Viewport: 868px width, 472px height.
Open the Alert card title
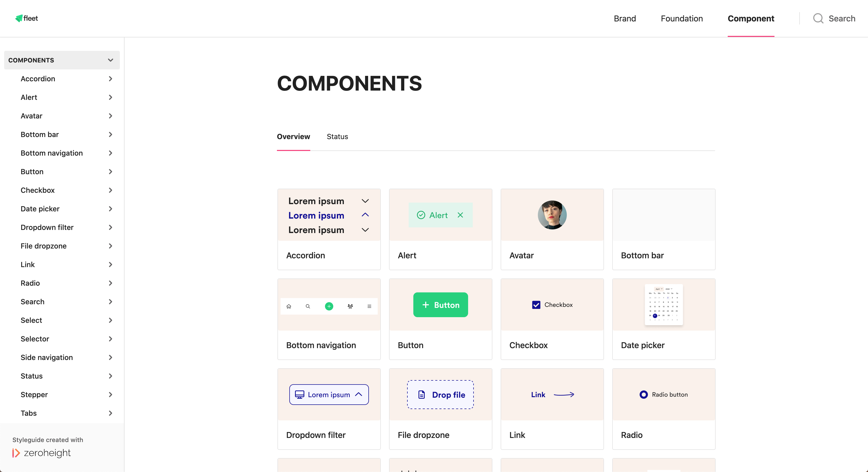407,255
